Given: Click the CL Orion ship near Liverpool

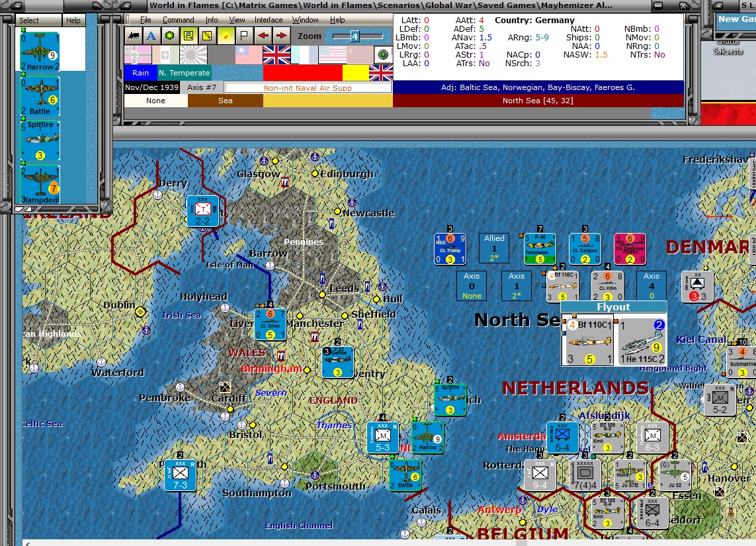Looking at the screenshot, I should click(270, 324).
